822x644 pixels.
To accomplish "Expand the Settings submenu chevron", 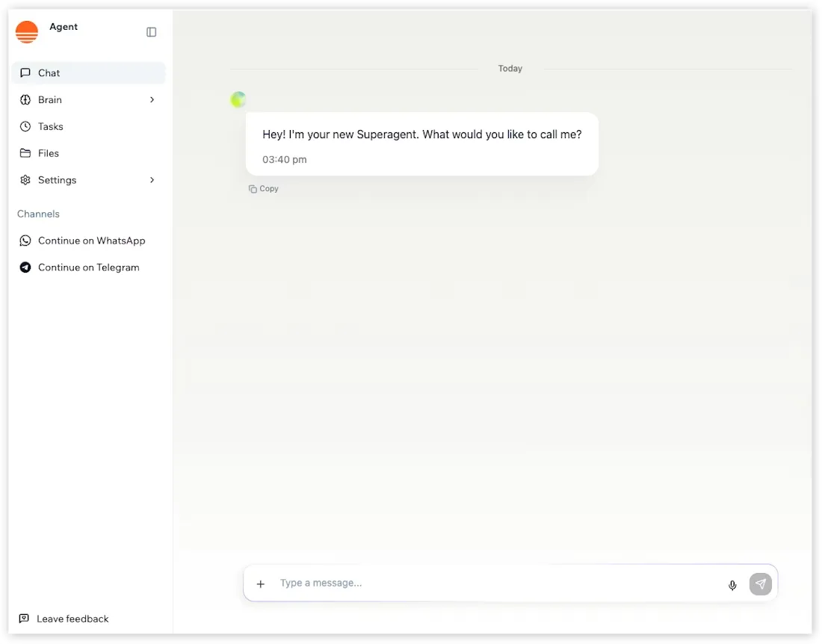I will tap(152, 180).
